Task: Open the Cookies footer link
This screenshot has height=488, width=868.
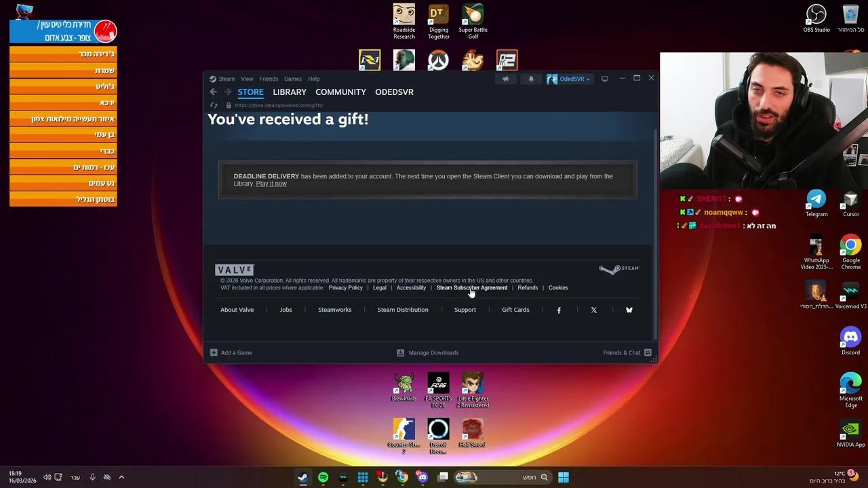Action: (x=558, y=287)
